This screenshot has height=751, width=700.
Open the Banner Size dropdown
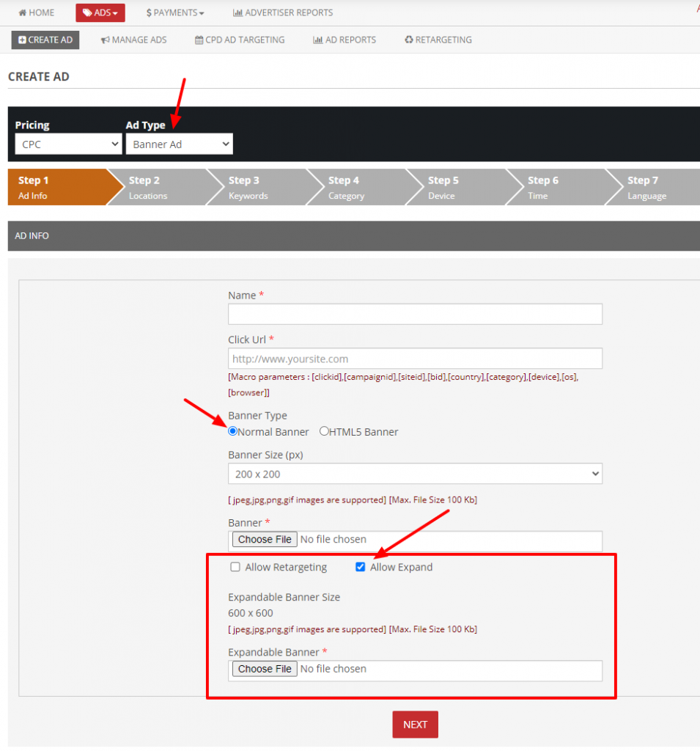click(x=415, y=474)
